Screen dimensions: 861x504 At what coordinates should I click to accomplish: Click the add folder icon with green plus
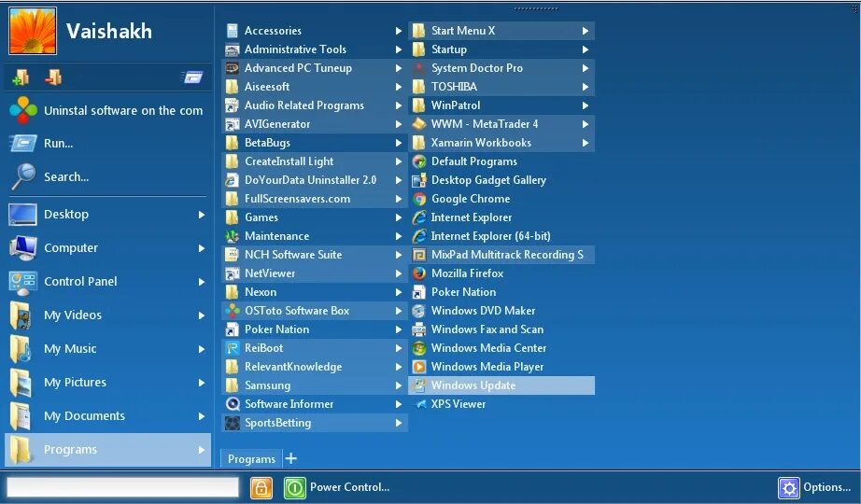[21, 77]
